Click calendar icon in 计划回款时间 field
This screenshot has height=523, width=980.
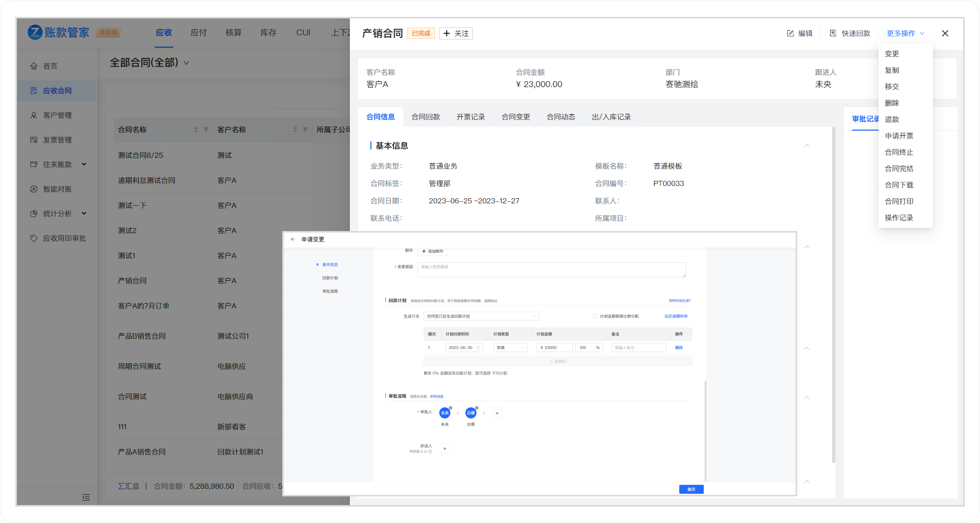(x=478, y=348)
